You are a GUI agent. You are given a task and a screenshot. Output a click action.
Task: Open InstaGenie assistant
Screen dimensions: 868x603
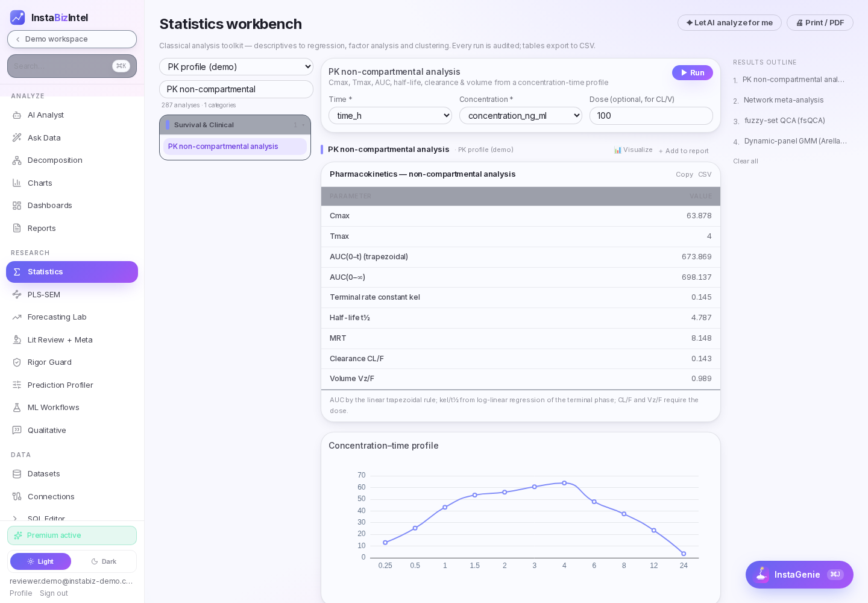pyautogui.click(x=799, y=575)
